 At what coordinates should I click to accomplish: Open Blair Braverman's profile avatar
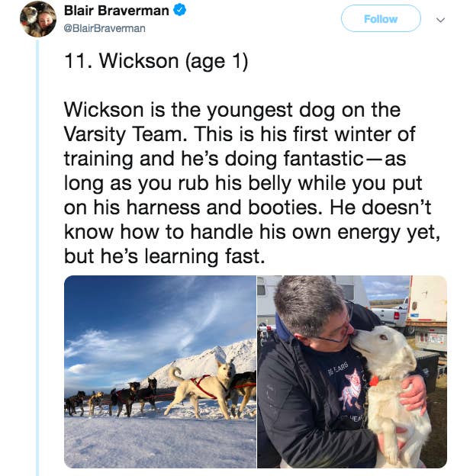click(x=38, y=19)
